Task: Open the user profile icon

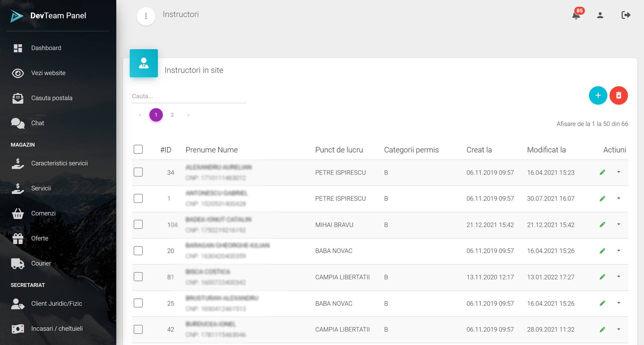Action: click(600, 15)
